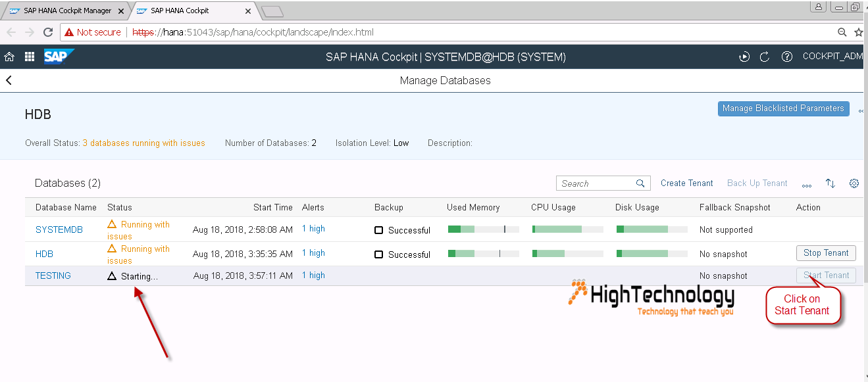Click the back arrow on Manage Databases
Screen dimensions: 868x382
coord(9,80)
